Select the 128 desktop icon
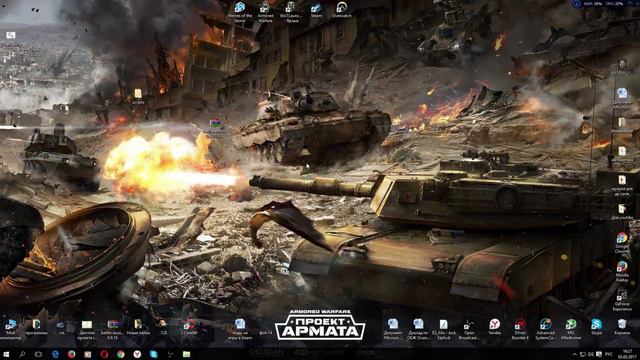 tap(163, 327)
